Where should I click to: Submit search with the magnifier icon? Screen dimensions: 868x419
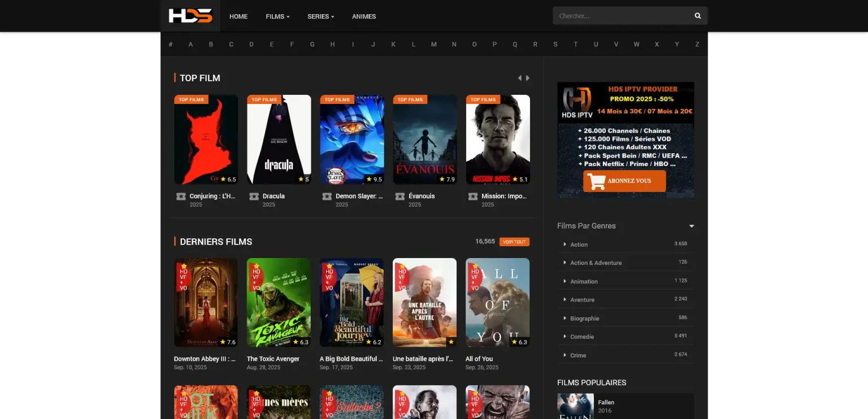pyautogui.click(x=698, y=16)
